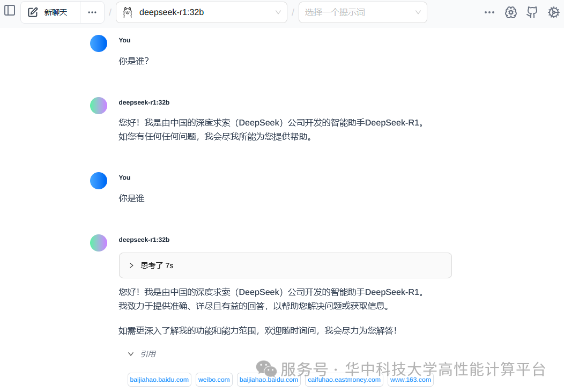Open the gear settings icon
The image size is (564, 392).
pyautogui.click(x=554, y=12)
